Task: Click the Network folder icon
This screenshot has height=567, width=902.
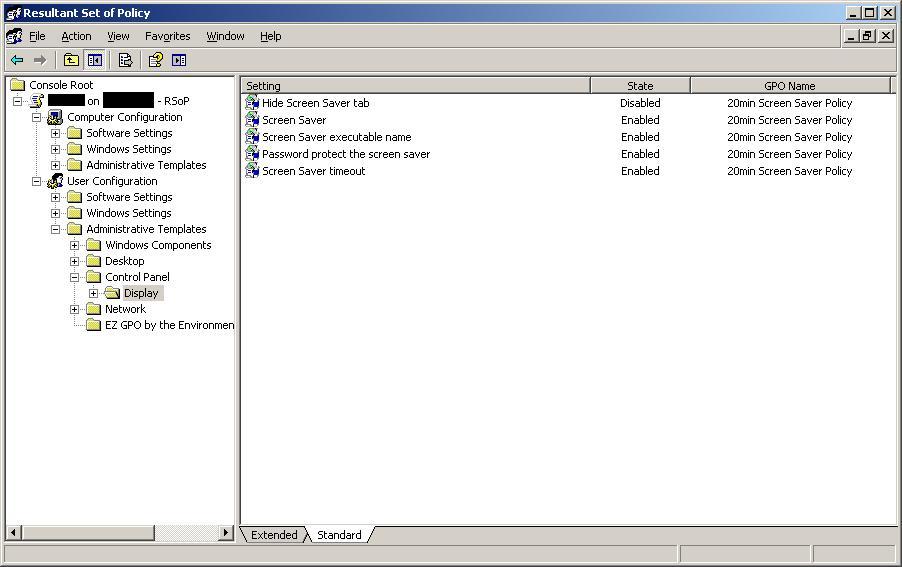Action: (x=93, y=309)
